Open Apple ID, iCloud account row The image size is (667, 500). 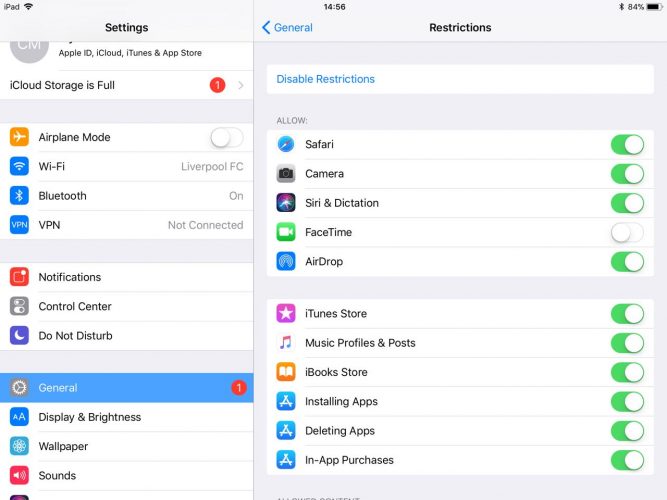tap(127, 56)
